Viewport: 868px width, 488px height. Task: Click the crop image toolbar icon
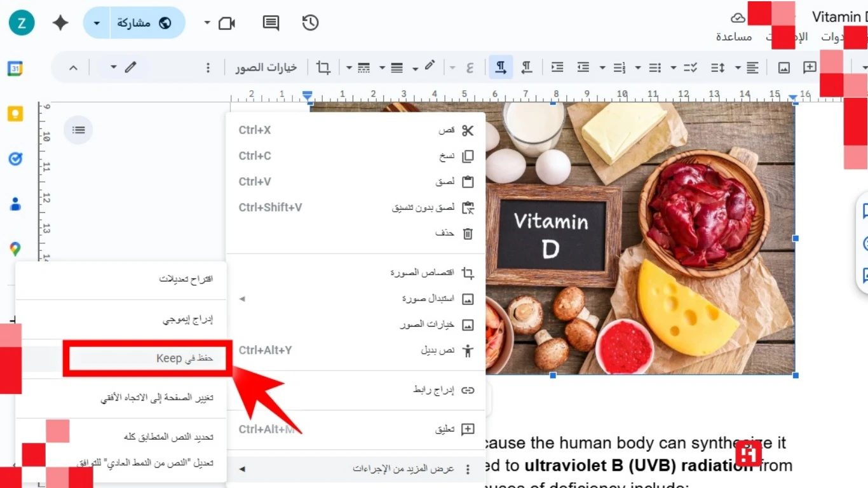[323, 67]
